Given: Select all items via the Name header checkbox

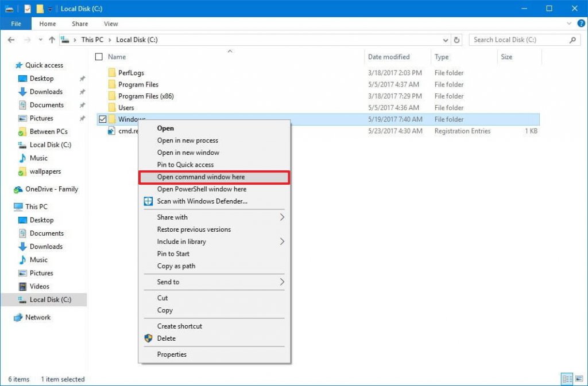Looking at the screenshot, I should pyautogui.click(x=98, y=57).
